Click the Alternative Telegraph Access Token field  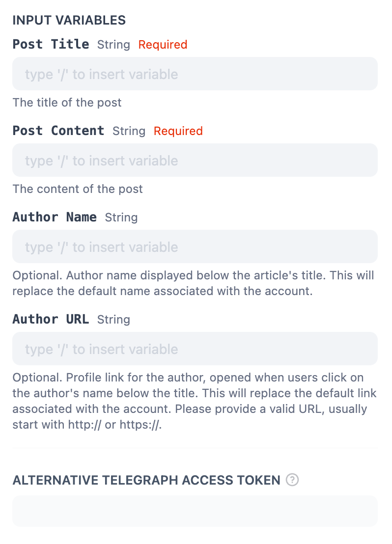tap(195, 511)
